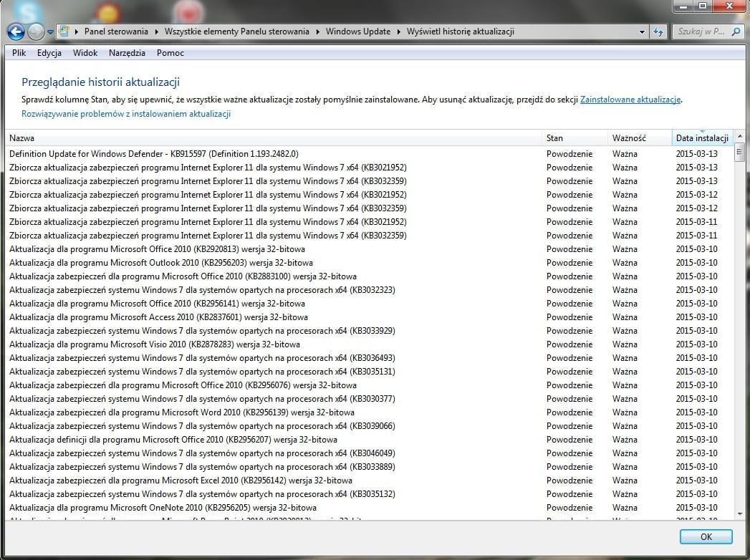Image resolution: width=750 pixels, height=560 pixels.
Task: Select Windows 7 security update KB3030377 row
Action: [368, 400]
